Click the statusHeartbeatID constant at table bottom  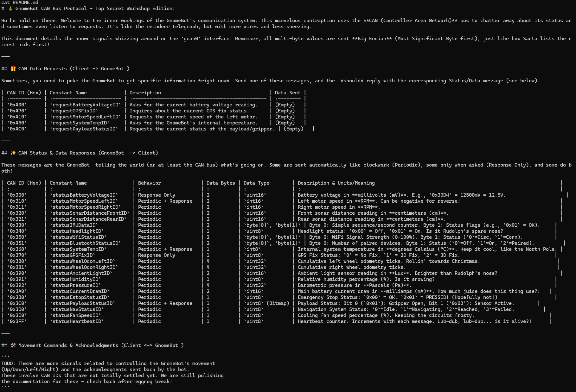pos(76,321)
